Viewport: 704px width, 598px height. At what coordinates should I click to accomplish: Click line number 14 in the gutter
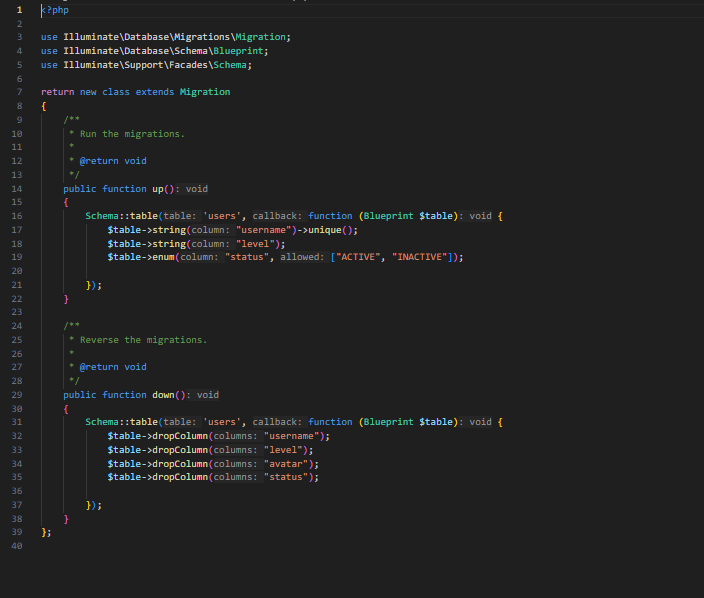tap(16, 188)
